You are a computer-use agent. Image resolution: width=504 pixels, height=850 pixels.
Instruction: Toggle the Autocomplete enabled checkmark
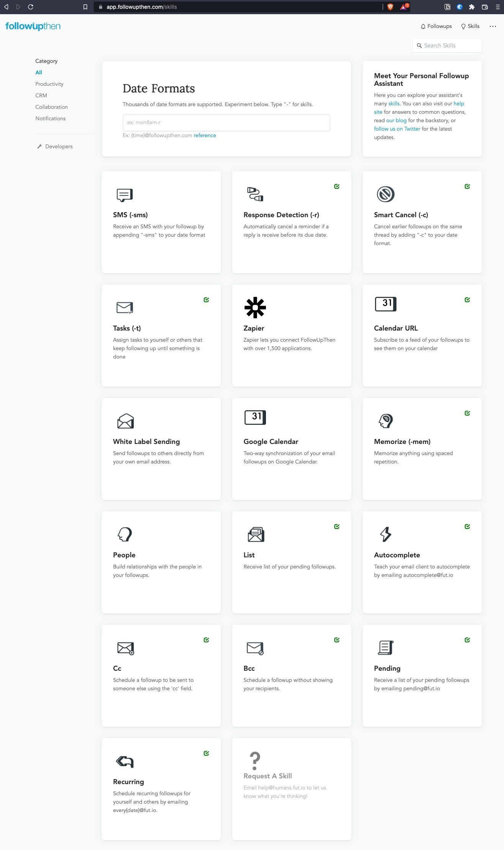(x=467, y=527)
